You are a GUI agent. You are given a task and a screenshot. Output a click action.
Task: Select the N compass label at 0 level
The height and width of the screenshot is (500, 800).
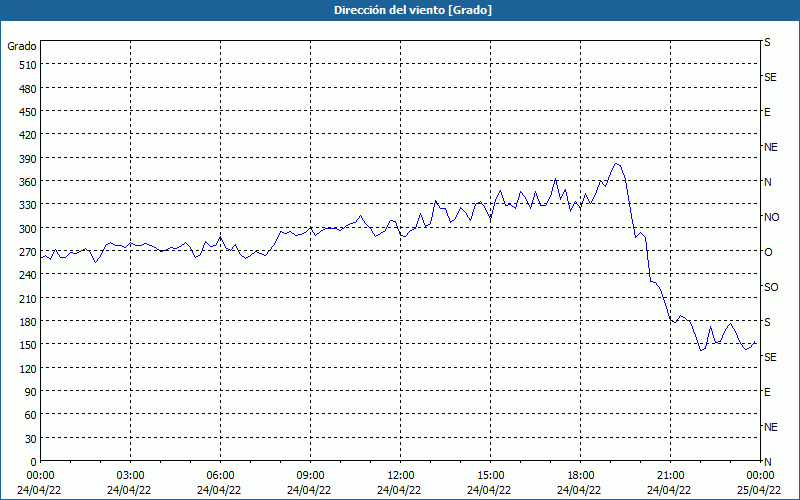(x=768, y=462)
